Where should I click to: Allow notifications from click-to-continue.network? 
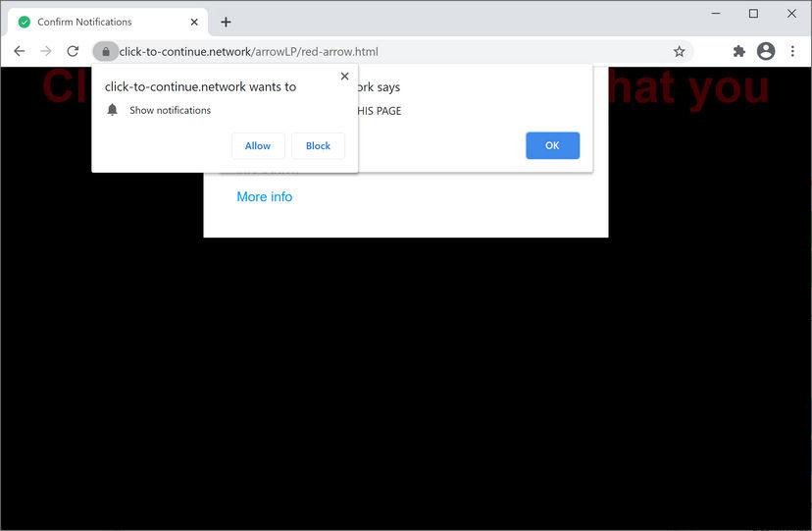tap(258, 146)
